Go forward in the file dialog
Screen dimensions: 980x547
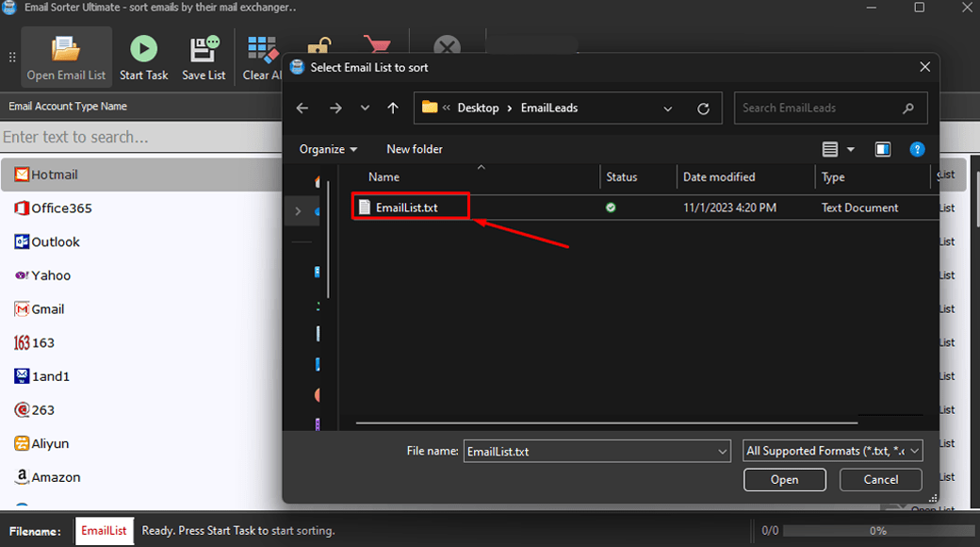click(335, 108)
